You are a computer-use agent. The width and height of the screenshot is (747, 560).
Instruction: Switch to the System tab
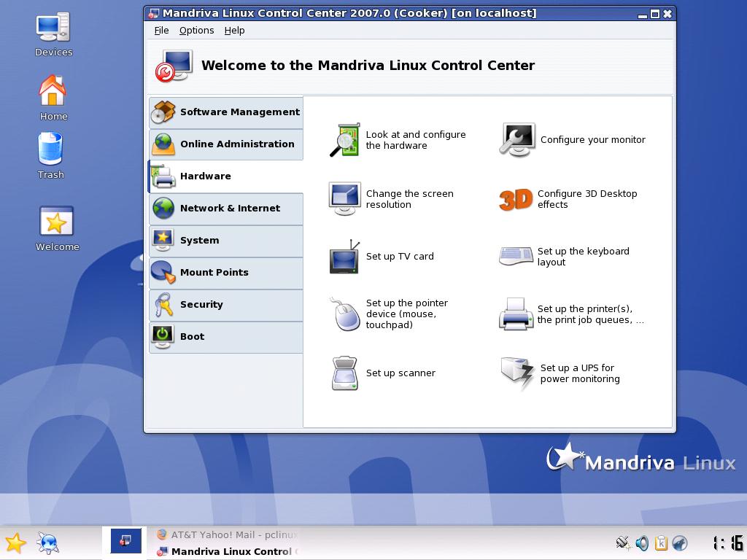tap(226, 241)
